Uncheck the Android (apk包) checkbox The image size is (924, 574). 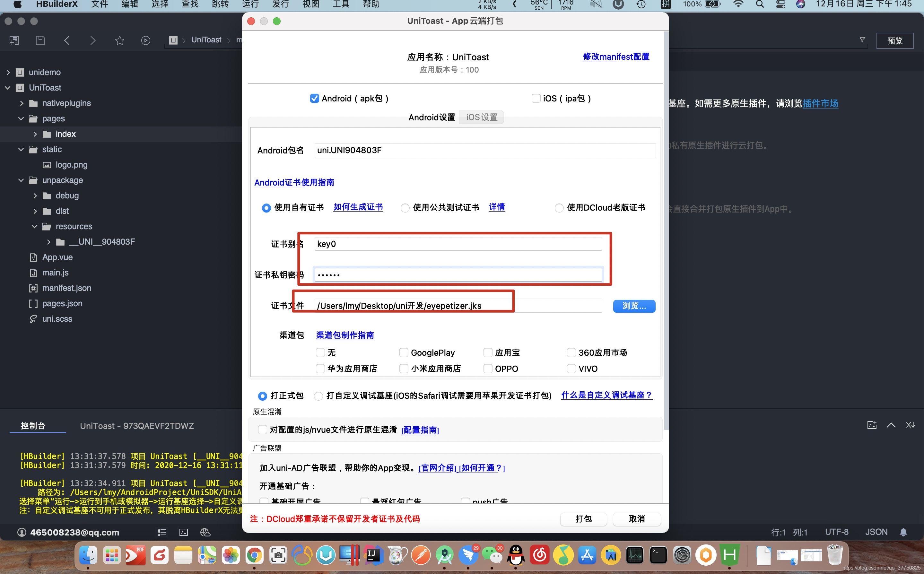click(x=314, y=98)
